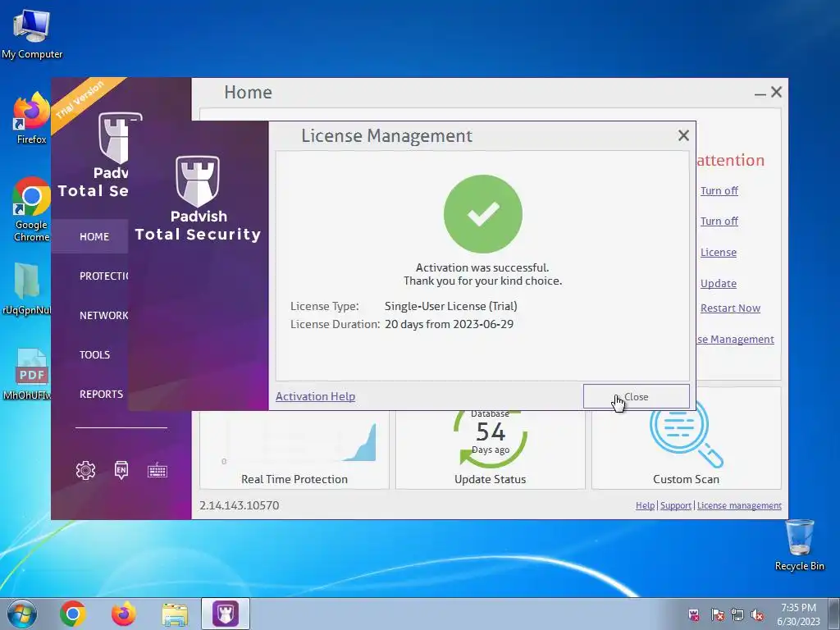Open the TOOLS section in the sidebar
The width and height of the screenshot is (840, 630).
[x=95, y=354]
